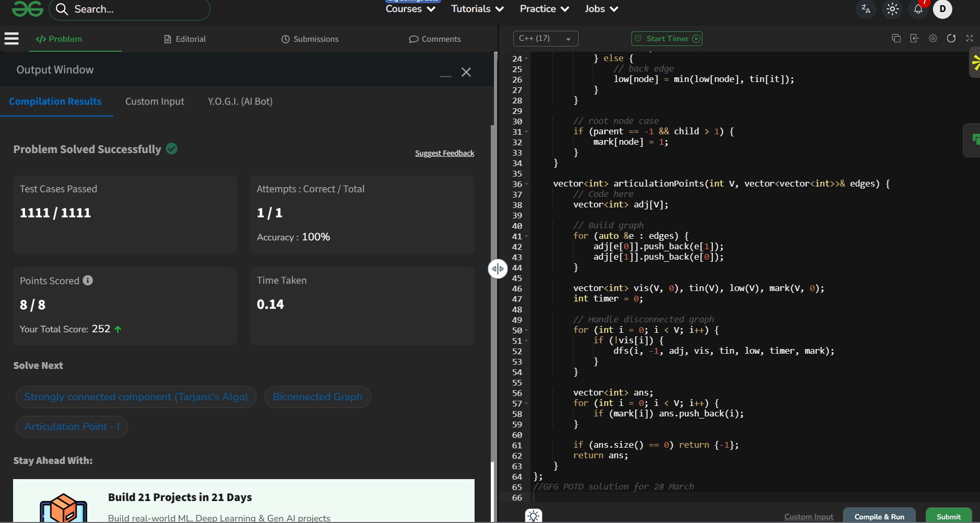Screen dimensions: 980x523
Task: Enter fullscreen mode for code editor
Action: (970, 38)
